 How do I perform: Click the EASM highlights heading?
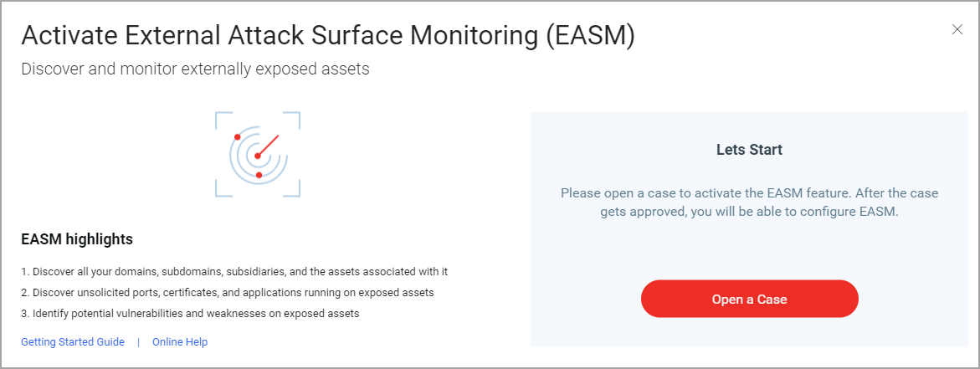(77, 239)
